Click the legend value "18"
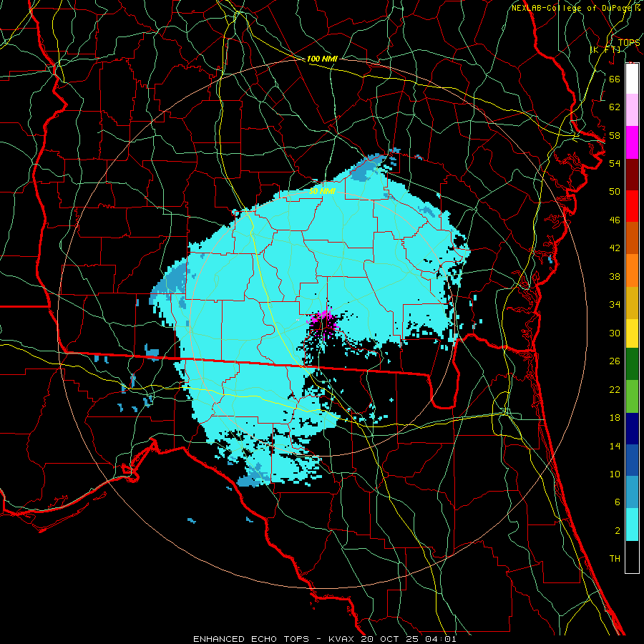Viewport: 644px width, 644px height. pos(615,418)
